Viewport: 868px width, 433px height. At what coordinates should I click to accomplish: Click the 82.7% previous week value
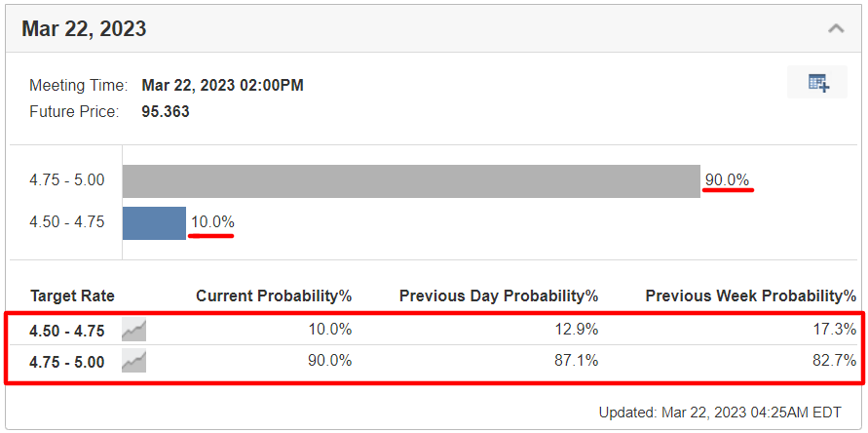pos(834,361)
